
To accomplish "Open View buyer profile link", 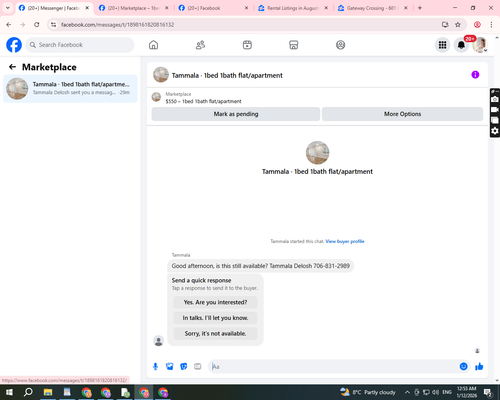I will coord(345,241).
